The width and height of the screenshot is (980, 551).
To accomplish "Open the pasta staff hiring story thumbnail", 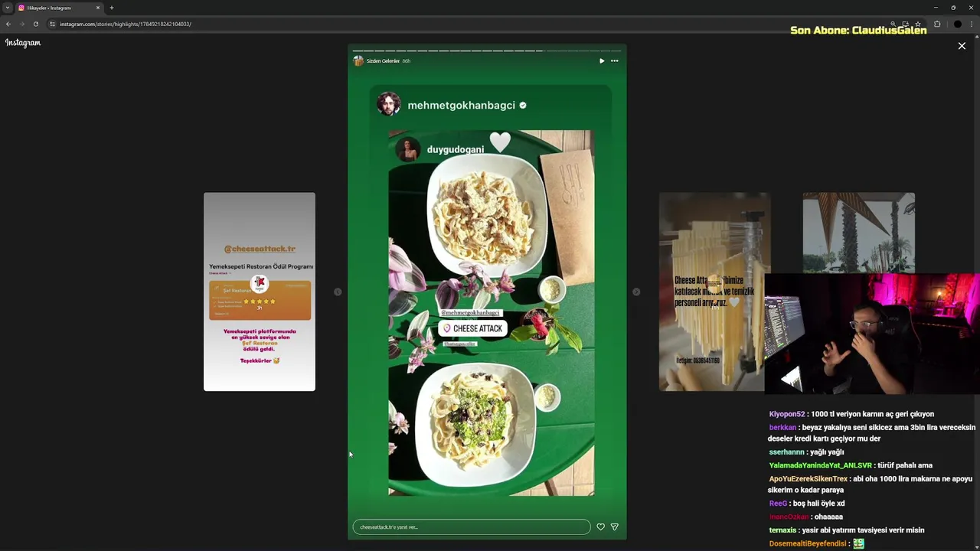I will [x=714, y=292].
